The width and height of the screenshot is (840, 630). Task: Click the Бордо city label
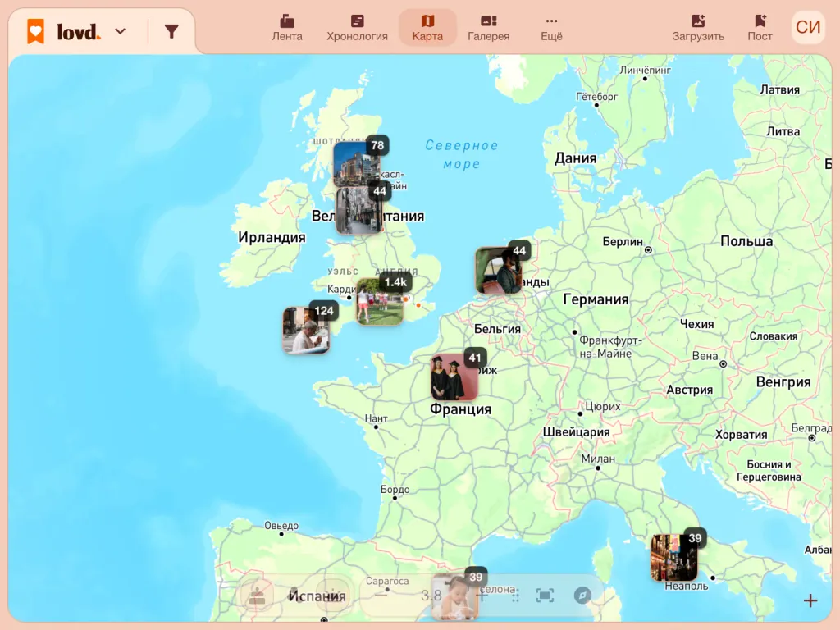click(x=395, y=489)
